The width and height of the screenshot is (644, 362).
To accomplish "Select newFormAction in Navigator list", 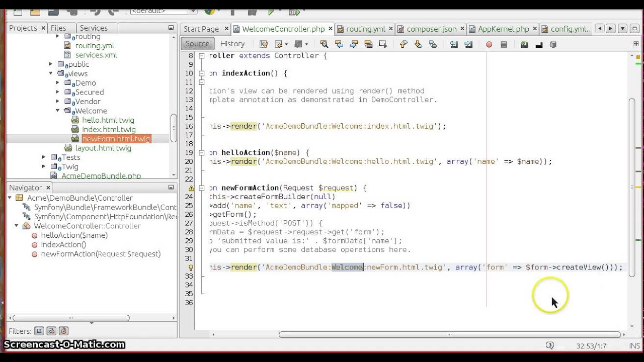I will pyautogui.click(x=101, y=254).
